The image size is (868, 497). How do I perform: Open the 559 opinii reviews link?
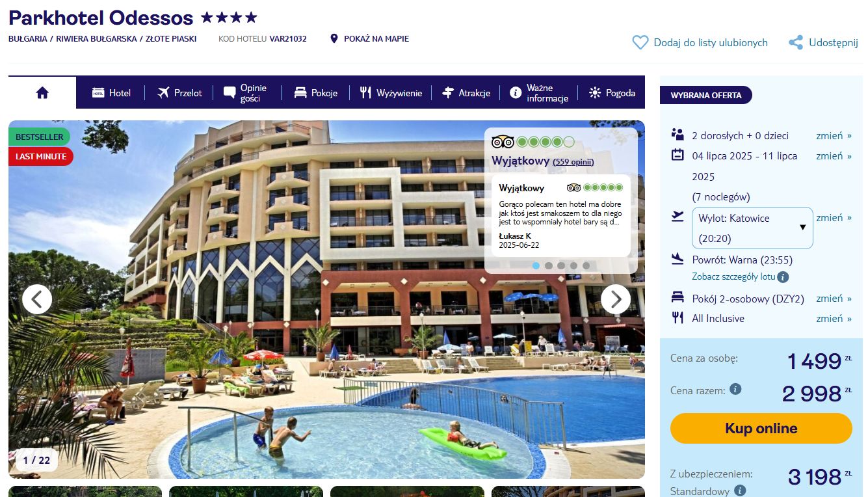click(573, 162)
